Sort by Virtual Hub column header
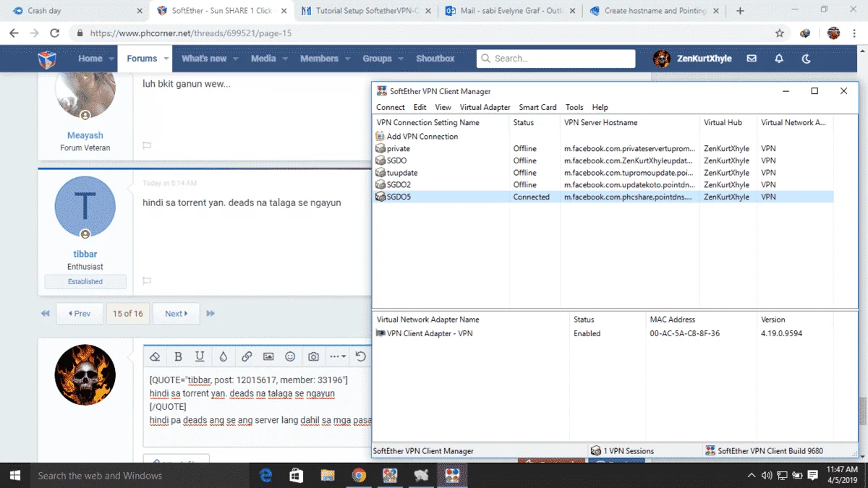The image size is (868, 488). [x=728, y=123]
